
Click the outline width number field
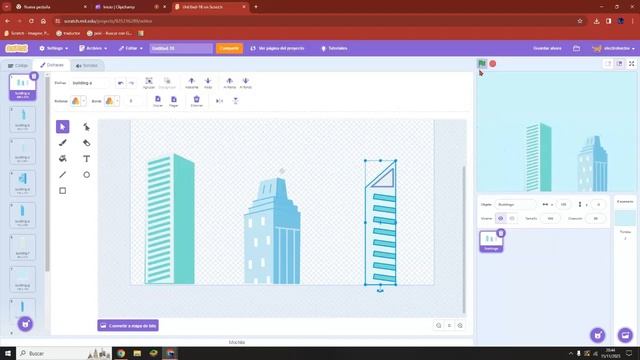pos(133,101)
